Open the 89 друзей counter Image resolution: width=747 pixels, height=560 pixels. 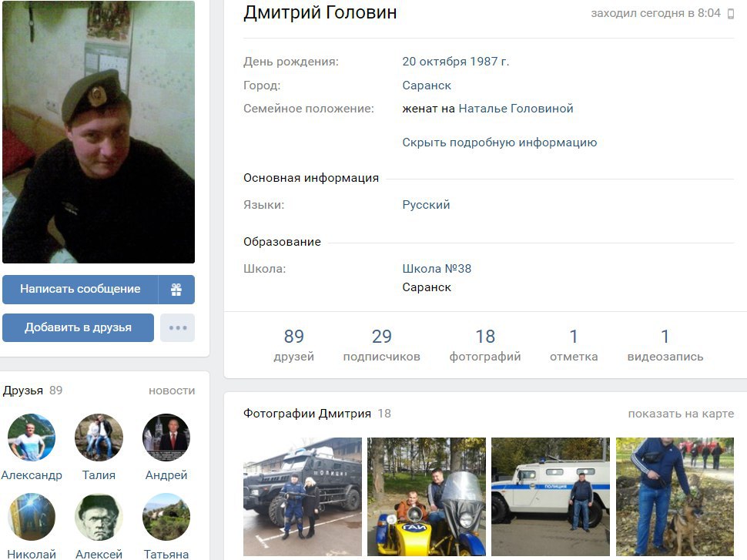[x=294, y=345]
